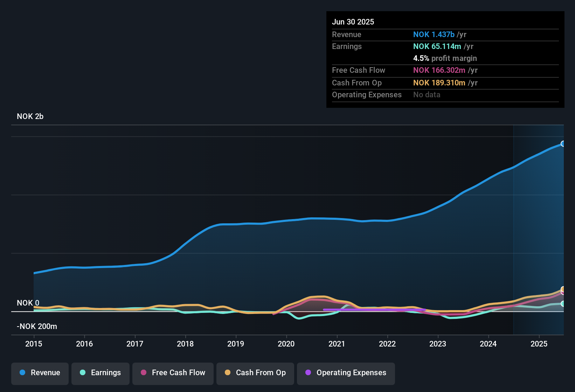The height and width of the screenshot is (392, 575).
Task: Select the 2019 axis label
Action: pyautogui.click(x=236, y=344)
